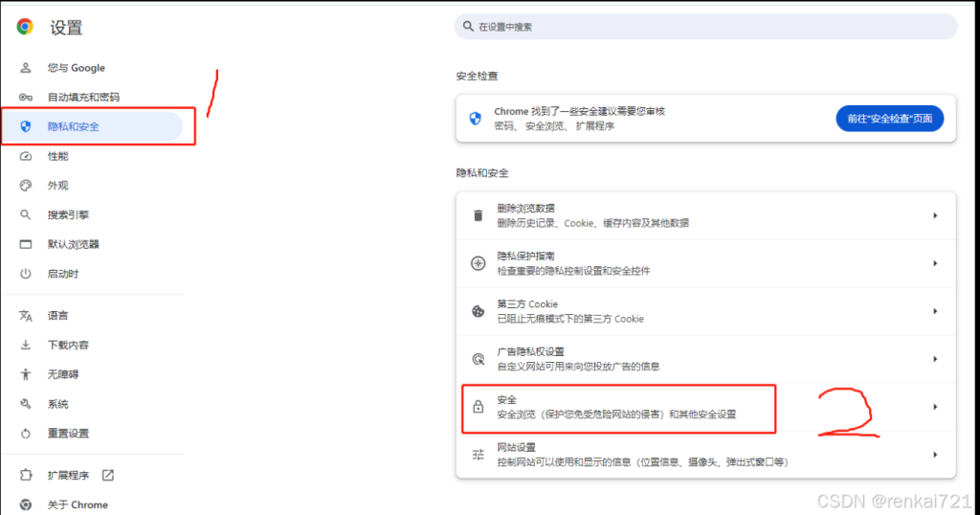Click the Chrome icon for 关于 Chrome
The height and width of the screenshot is (515, 980).
tap(26, 504)
